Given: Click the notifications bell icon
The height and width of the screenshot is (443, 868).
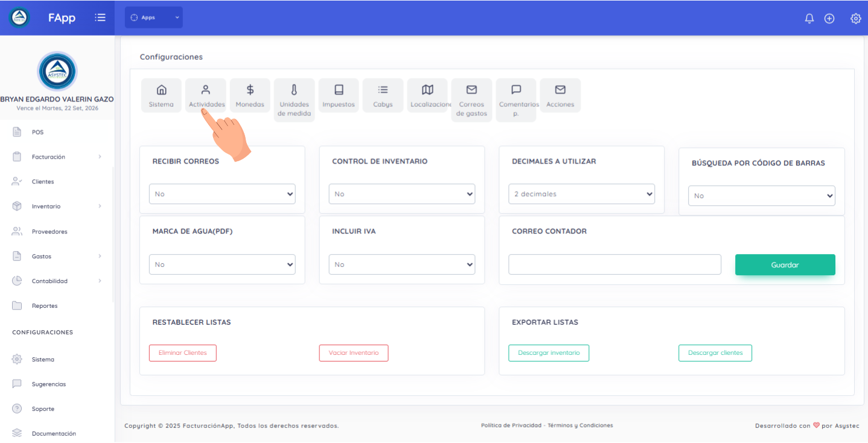Looking at the screenshot, I should (809, 18).
